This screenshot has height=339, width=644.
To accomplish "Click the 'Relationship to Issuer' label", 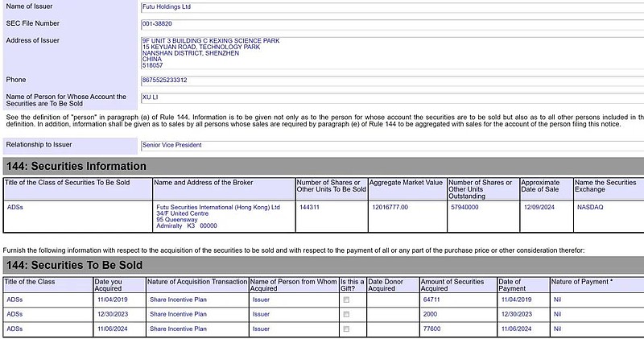I will pyautogui.click(x=39, y=145).
